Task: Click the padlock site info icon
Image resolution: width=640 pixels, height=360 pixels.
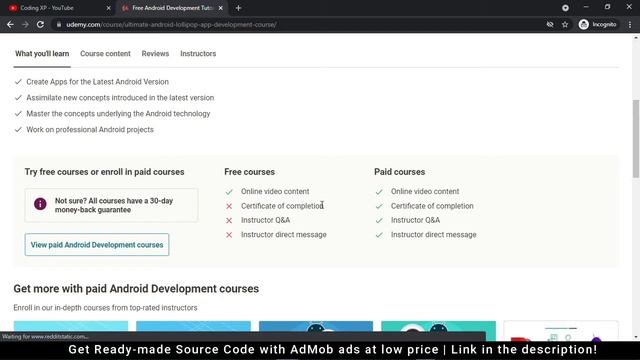Action: 59,24
